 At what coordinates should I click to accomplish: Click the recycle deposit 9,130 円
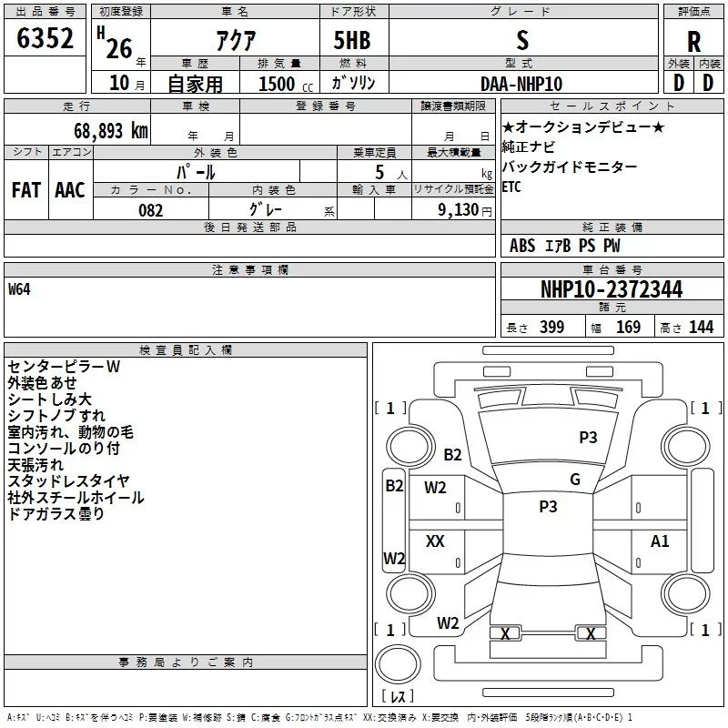pyautogui.click(x=465, y=210)
